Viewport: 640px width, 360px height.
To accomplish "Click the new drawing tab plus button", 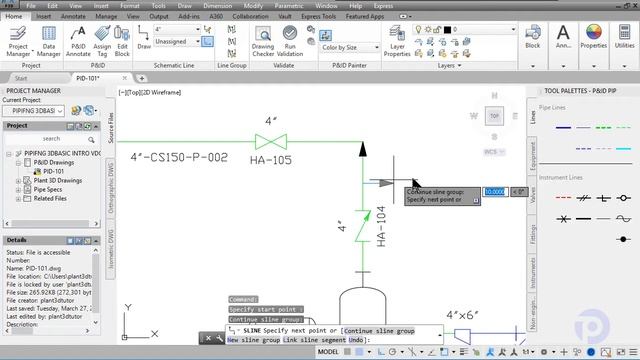I will (142, 78).
